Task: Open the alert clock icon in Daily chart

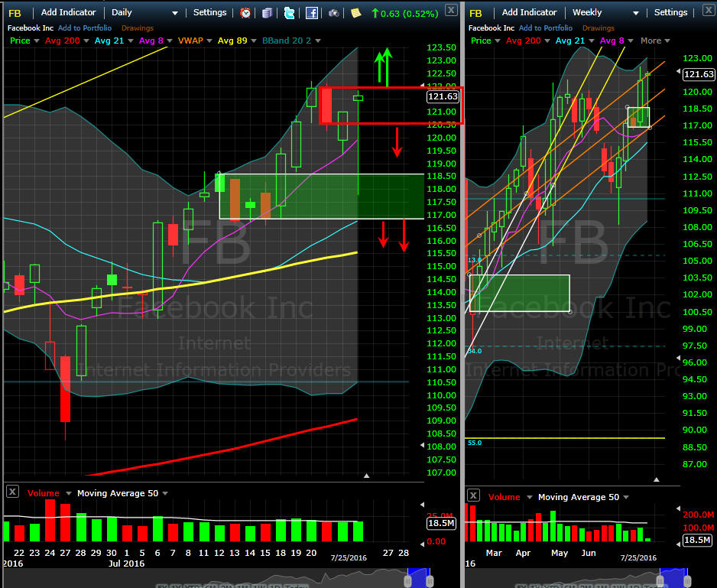Action: 245,13
